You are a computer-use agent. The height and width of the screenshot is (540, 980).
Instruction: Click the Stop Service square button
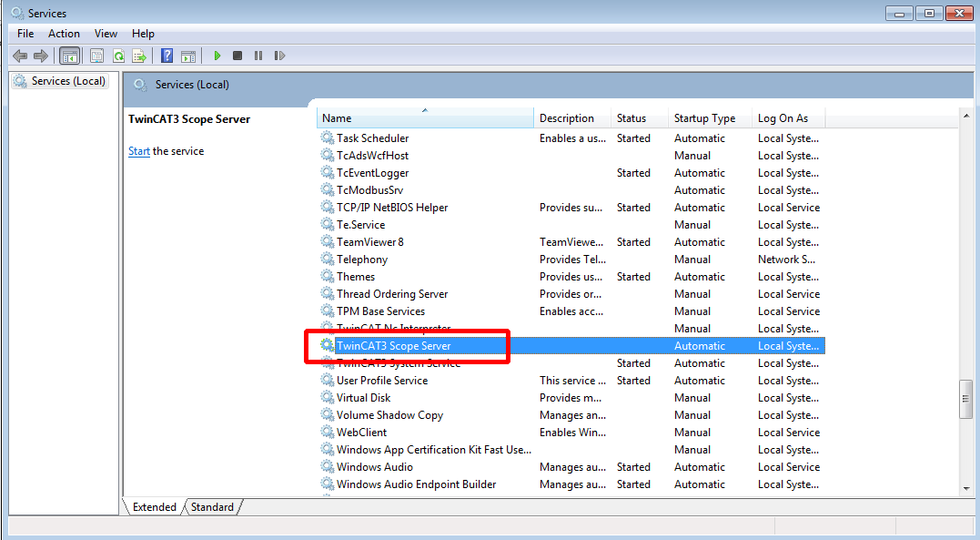237,56
